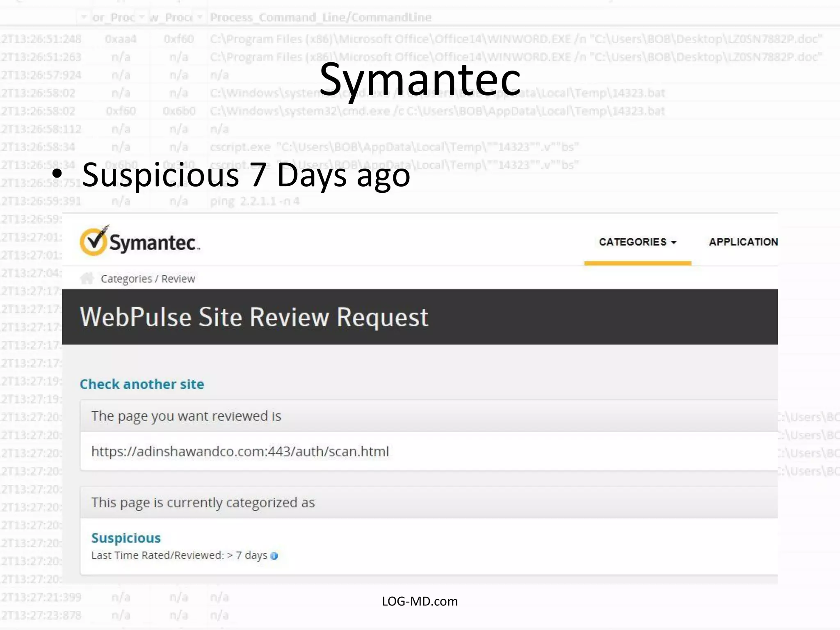Click the Check another site link
Image resolution: width=840 pixels, height=630 pixels.
tap(142, 384)
